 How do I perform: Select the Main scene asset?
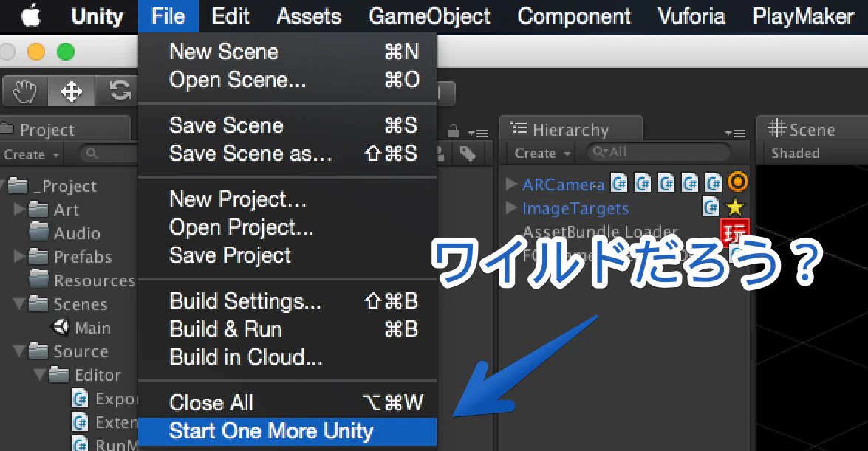pyautogui.click(x=92, y=328)
